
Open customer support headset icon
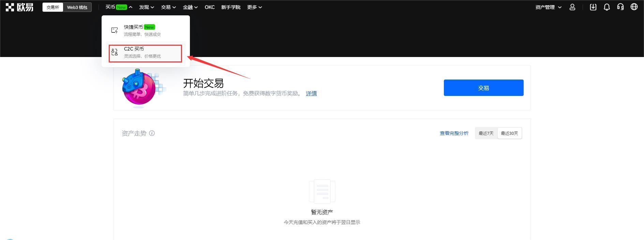click(620, 7)
